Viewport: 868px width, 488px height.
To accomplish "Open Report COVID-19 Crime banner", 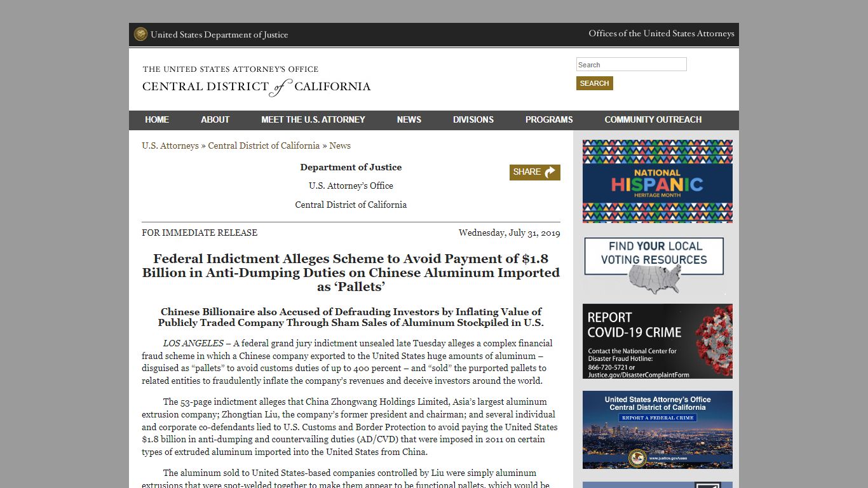I will click(x=657, y=341).
